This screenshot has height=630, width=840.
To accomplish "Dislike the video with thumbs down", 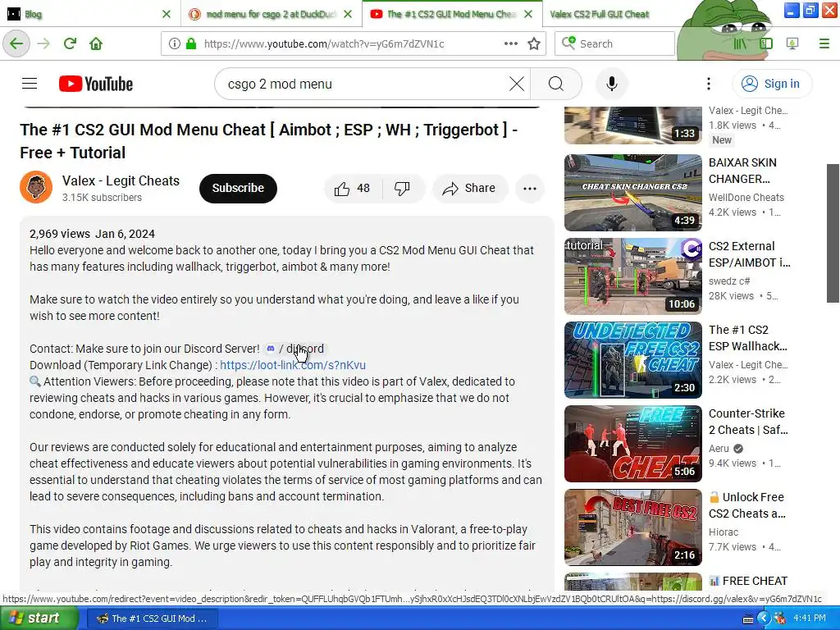I will (403, 188).
